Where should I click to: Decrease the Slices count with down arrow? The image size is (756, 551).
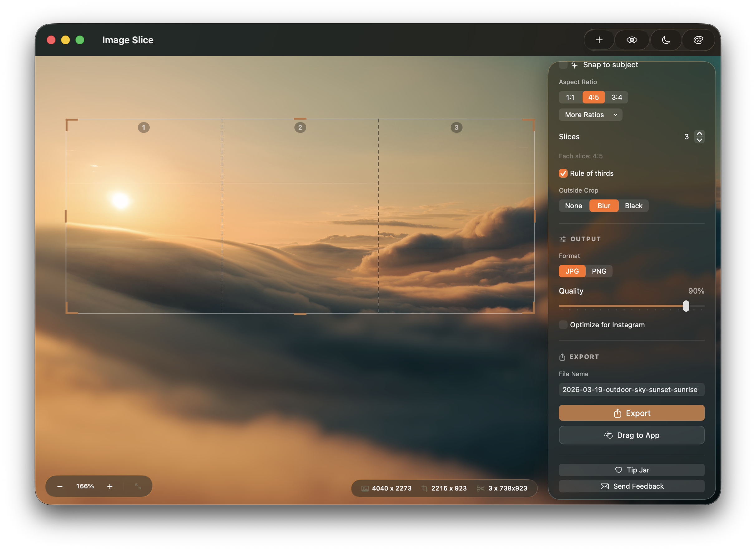click(699, 140)
